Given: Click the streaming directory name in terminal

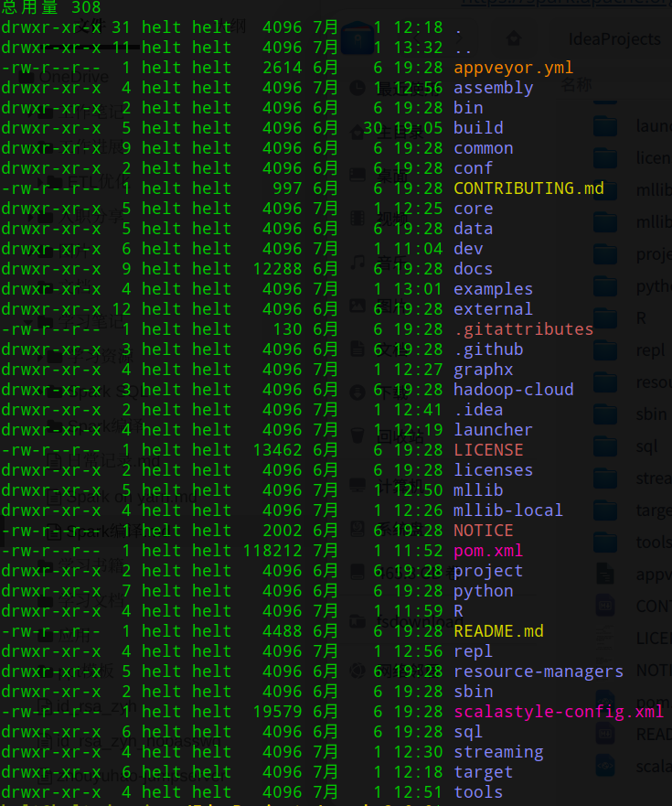Looking at the screenshot, I should click(x=498, y=752).
